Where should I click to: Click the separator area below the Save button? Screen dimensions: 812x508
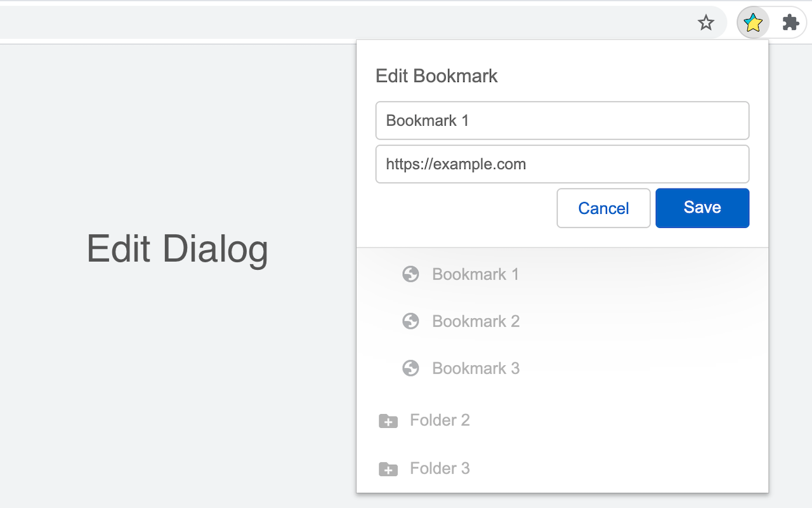(562, 246)
